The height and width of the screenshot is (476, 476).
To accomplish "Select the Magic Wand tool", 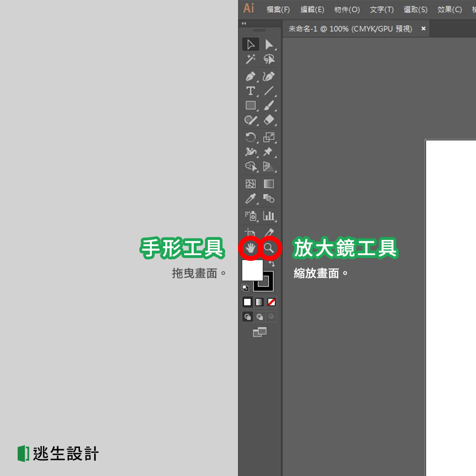I will coord(251,59).
